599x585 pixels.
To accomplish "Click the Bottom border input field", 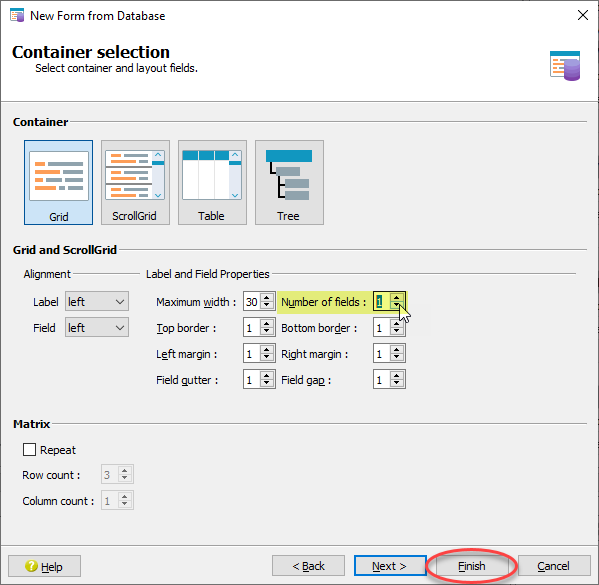I will click(382, 328).
